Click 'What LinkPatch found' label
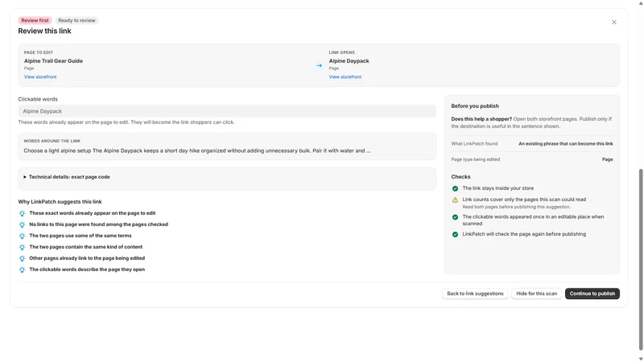This screenshot has width=644, height=362. click(474, 144)
